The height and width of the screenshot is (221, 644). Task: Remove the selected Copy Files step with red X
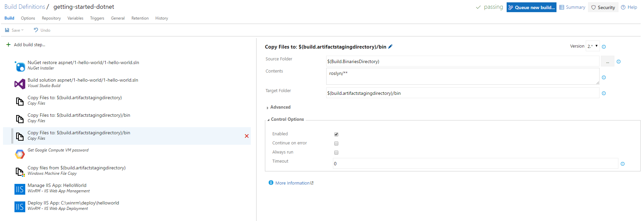[246, 136]
